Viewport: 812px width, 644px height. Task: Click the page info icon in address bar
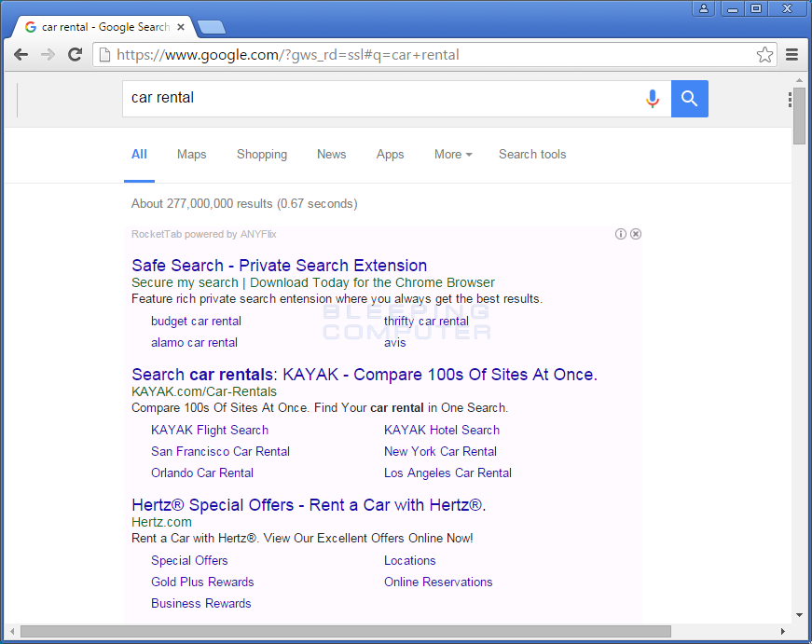coord(104,54)
